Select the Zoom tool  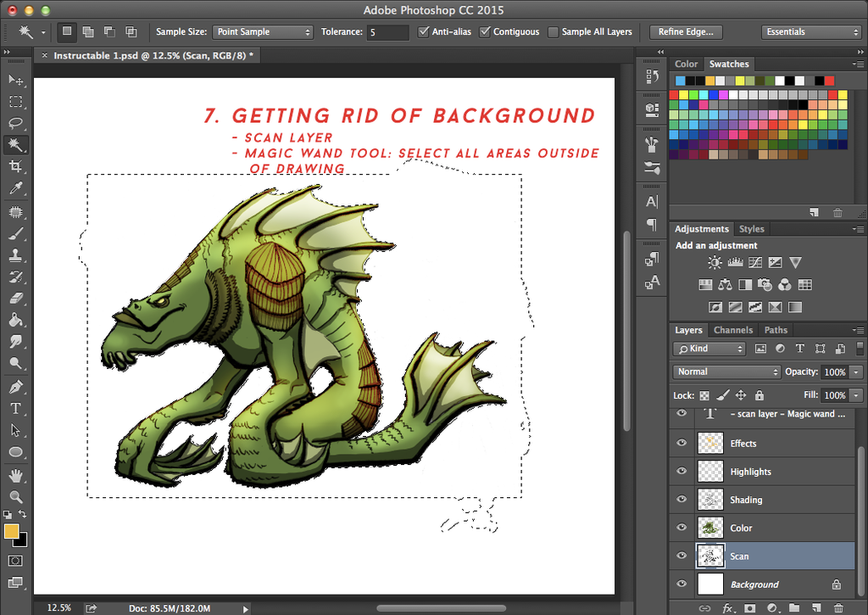click(17, 495)
